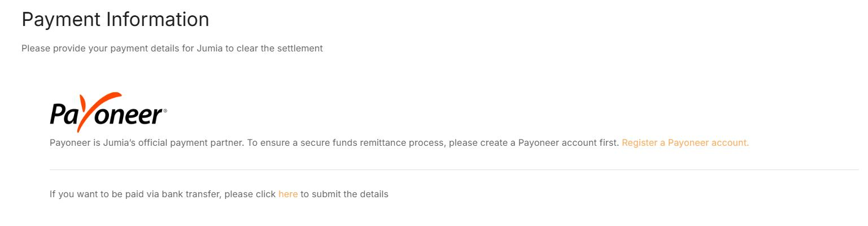
Task: Open the 'Register a Payoneer account.' link
Action: 685,143
